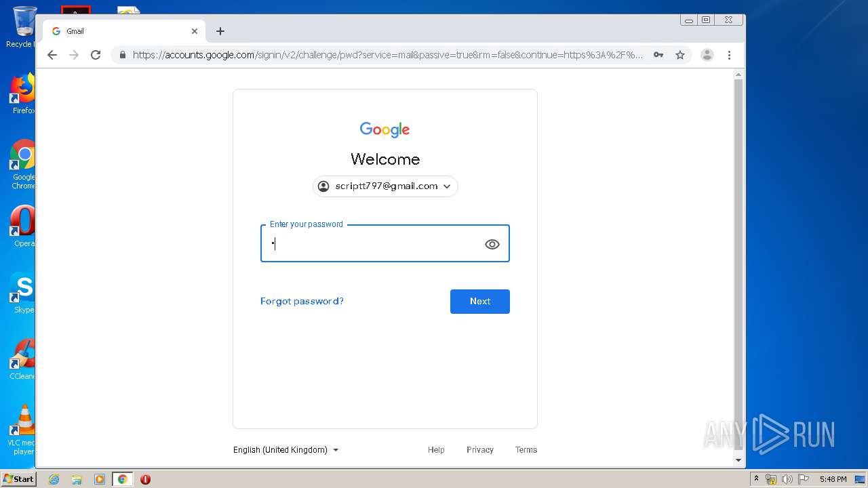Select the Chrome taskbar button
This screenshot has height=488, width=868.
coord(123,479)
